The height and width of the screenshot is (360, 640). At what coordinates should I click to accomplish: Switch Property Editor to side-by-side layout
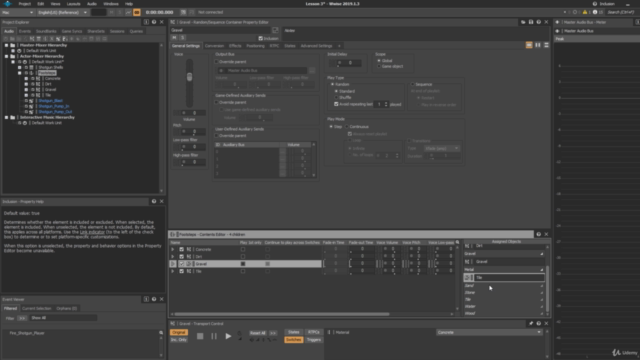tap(538, 45)
